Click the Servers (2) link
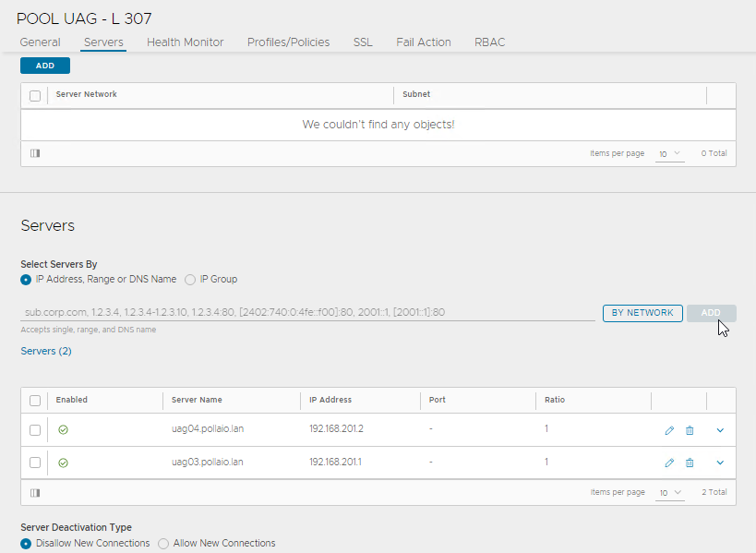This screenshot has width=756, height=553. click(46, 351)
